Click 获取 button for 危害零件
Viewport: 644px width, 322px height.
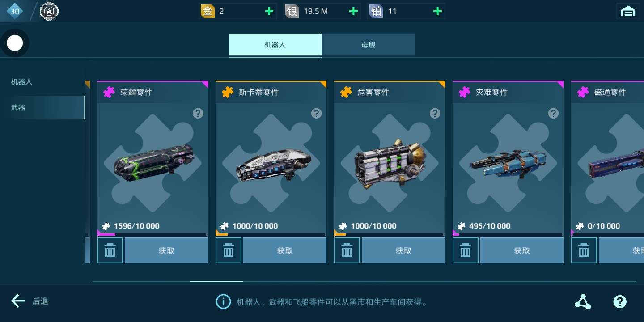[x=403, y=250]
